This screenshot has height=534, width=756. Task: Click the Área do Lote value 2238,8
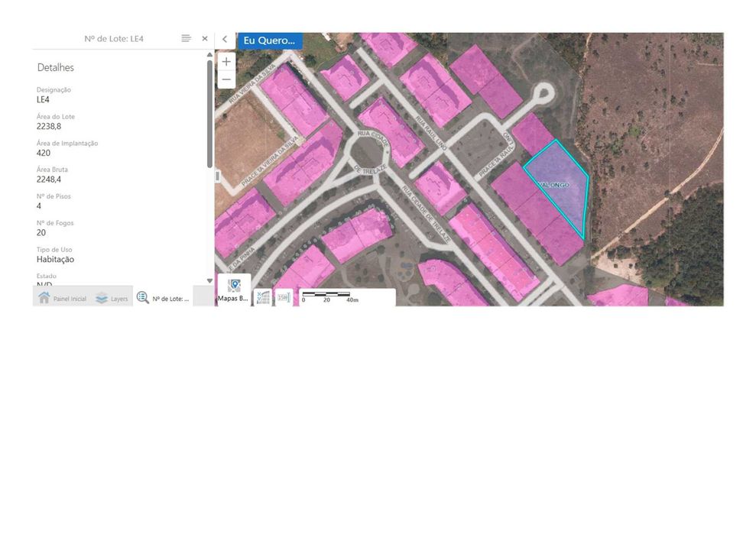pos(49,126)
